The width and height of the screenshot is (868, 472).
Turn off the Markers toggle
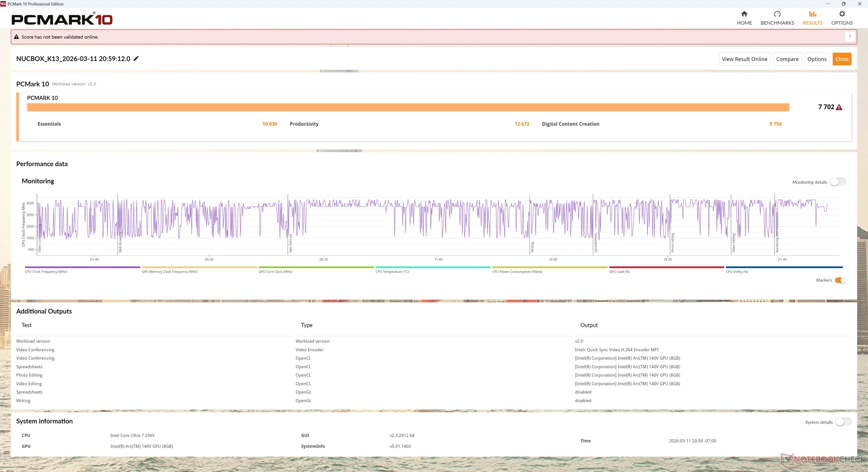pos(840,280)
